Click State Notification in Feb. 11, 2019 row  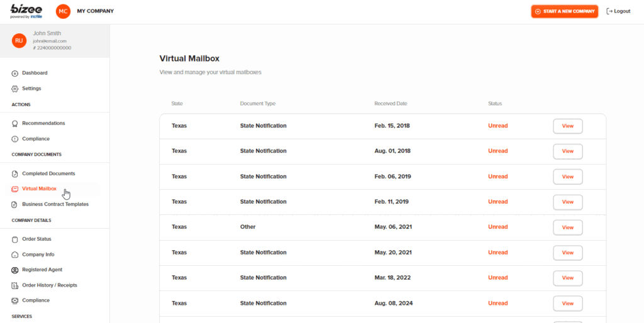tap(264, 202)
